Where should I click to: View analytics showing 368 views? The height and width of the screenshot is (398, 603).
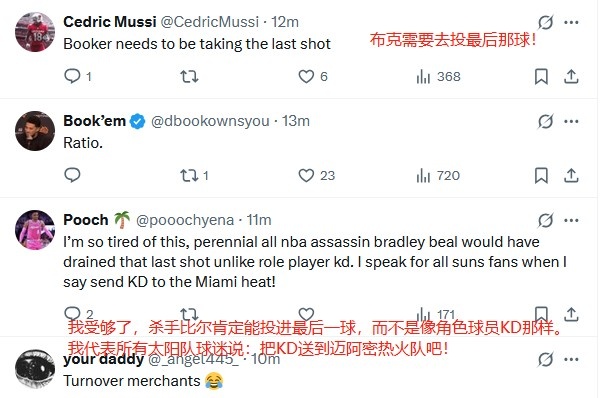click(438, 77)
